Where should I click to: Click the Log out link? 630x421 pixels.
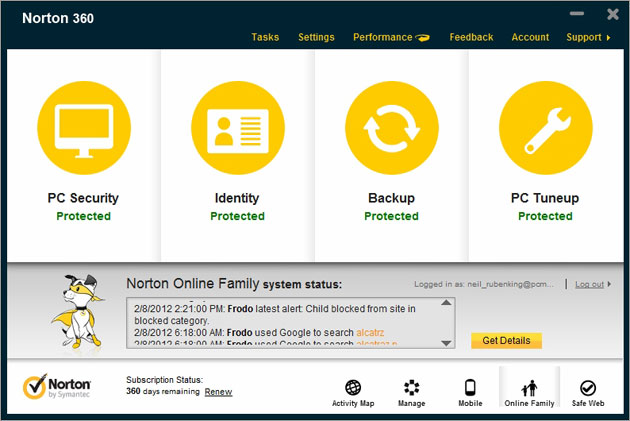point(589,284)
